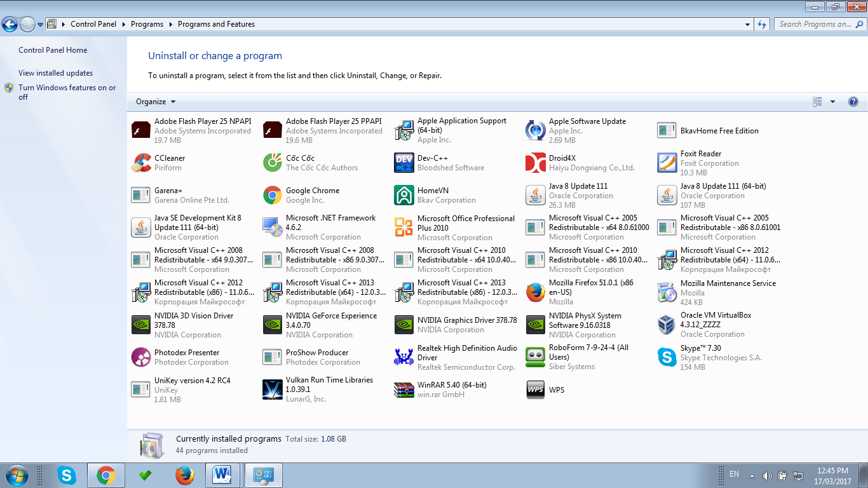Click the EN language indicator

coord(734,474)
